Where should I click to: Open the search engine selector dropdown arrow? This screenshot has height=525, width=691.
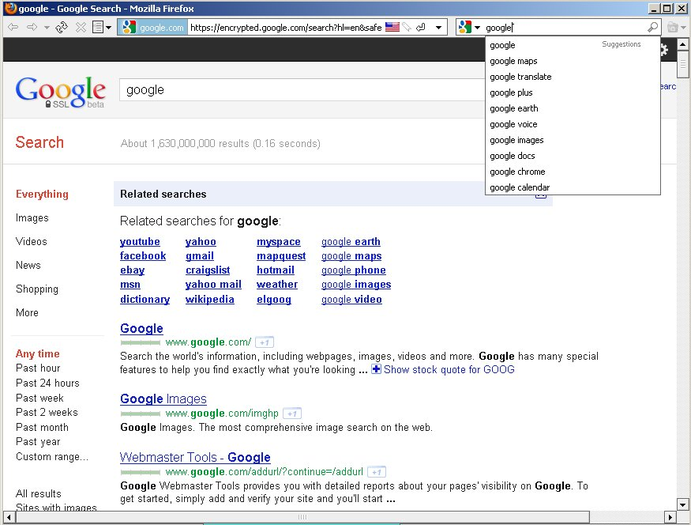pos(477,28)
